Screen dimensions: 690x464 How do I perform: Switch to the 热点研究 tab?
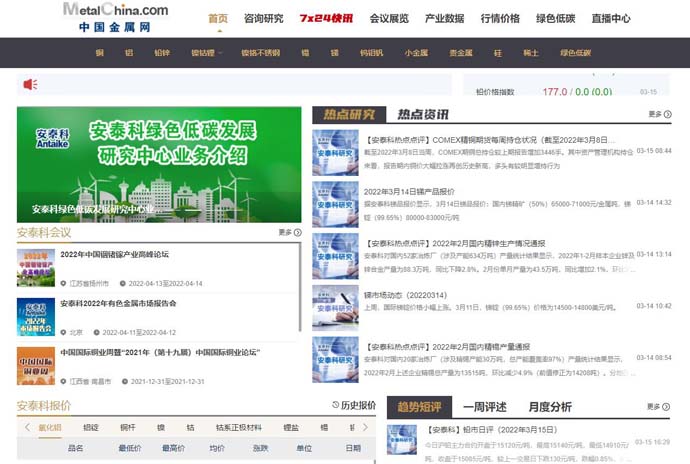pyautogui.click(x=349, y=114)
